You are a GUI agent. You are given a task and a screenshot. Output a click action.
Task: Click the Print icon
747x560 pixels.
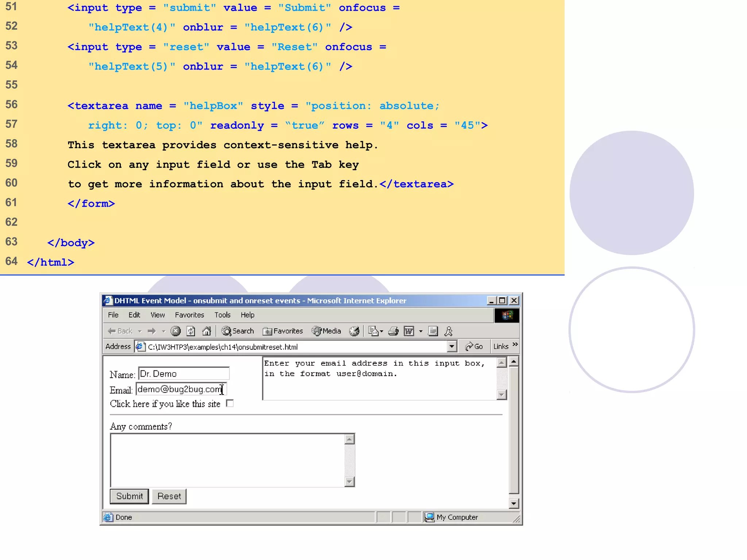(x=393, y=331)
